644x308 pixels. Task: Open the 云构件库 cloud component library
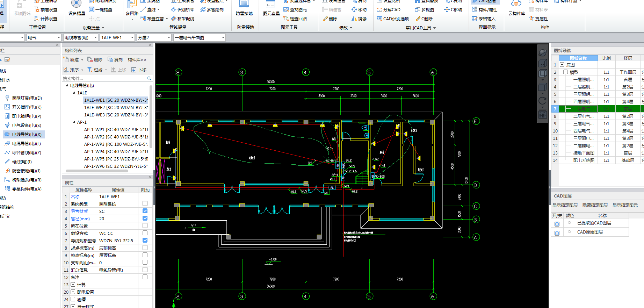(x=517, y=8)
